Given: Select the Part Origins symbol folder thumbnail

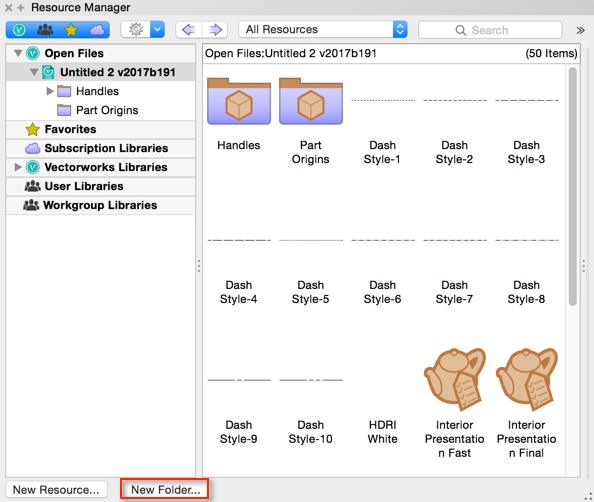Looking at the screenshot, I should pyautogui.click(x=311, y=101).
